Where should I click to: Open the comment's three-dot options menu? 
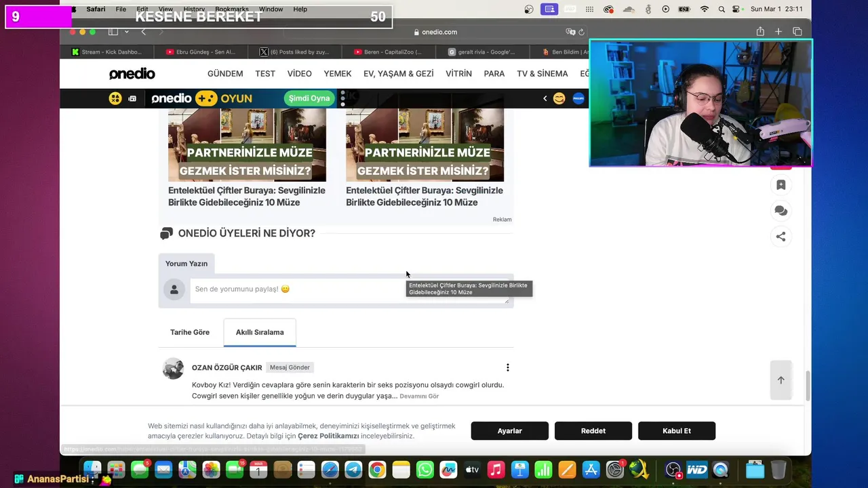(507, 367)
